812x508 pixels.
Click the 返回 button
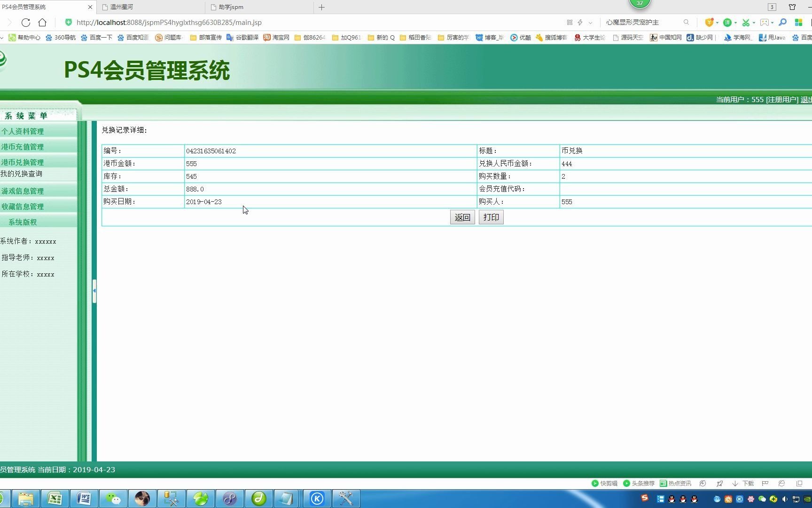[462, 217]
